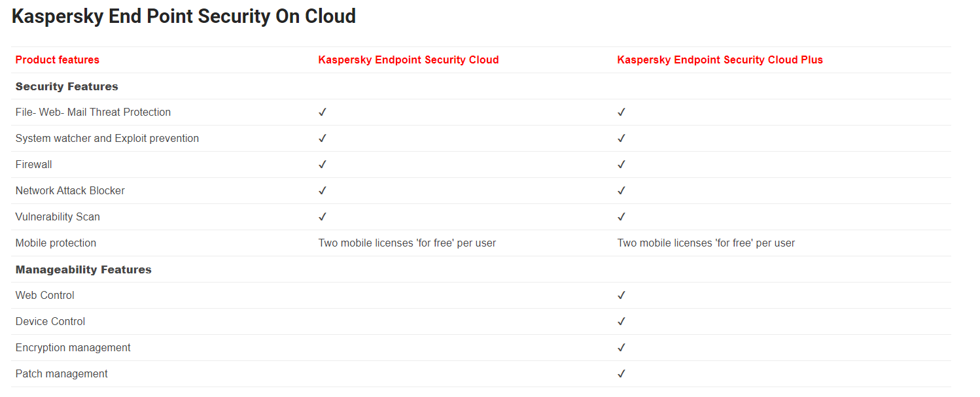Click the Product features column header
This screenshot has width=980, height=397.
point(58,60)
